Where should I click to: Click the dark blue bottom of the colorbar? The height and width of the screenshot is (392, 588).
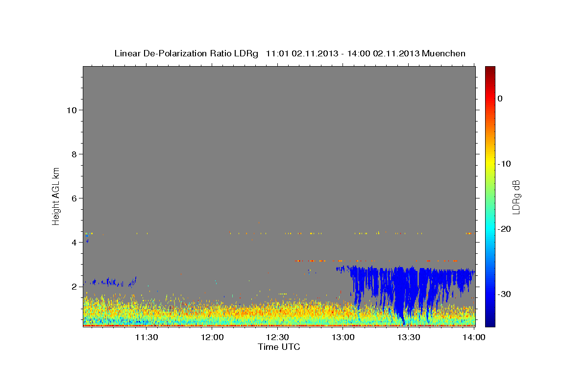(490, 322)
